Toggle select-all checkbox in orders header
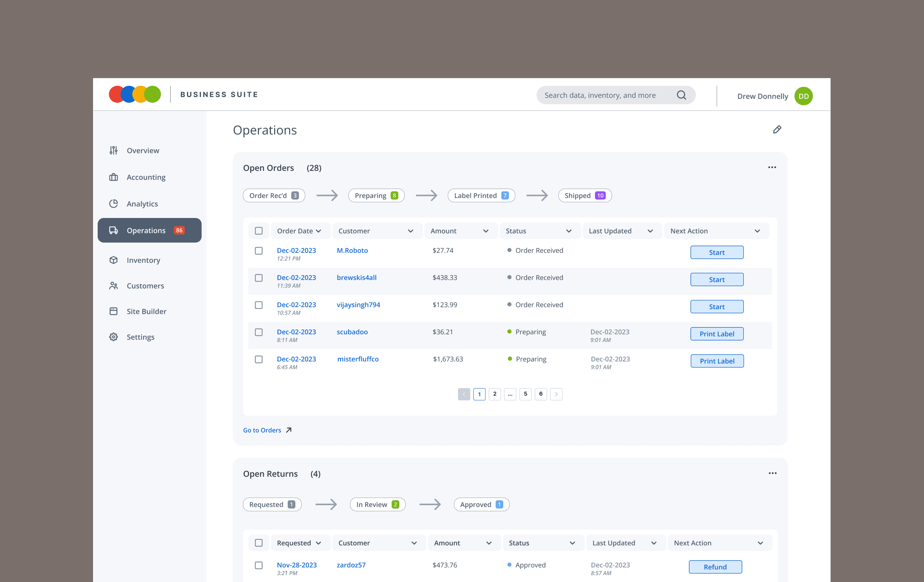The height and width of the screenshot is (582, 924). click(x=259, y=231)
